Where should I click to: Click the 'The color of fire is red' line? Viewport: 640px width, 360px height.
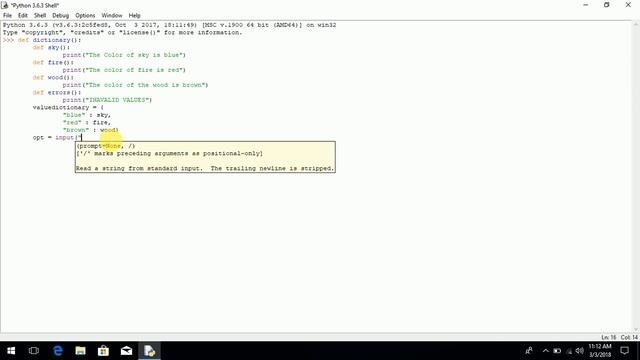[x=124, y=70]
